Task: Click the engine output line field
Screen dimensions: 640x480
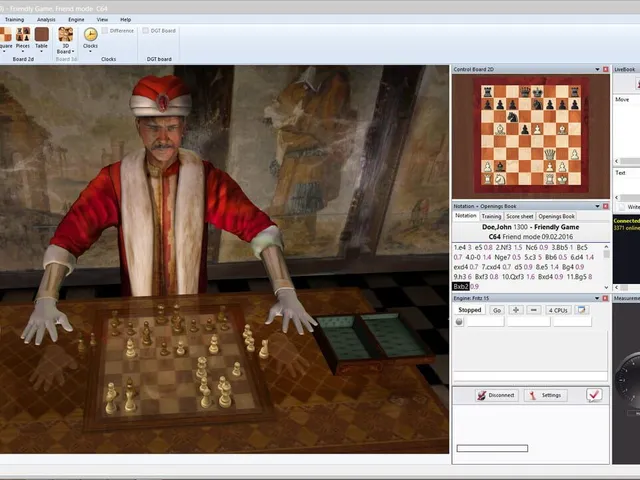Action: tap(530, 376)
